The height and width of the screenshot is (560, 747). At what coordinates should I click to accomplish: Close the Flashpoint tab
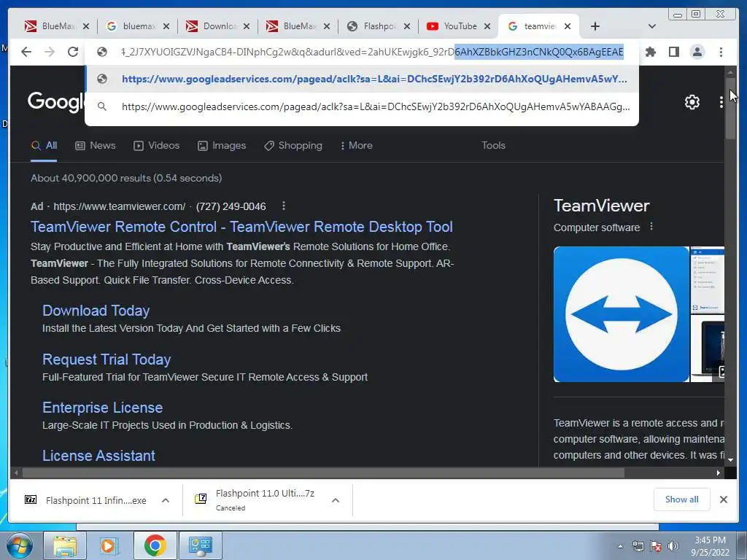click(x=407, y=27)
